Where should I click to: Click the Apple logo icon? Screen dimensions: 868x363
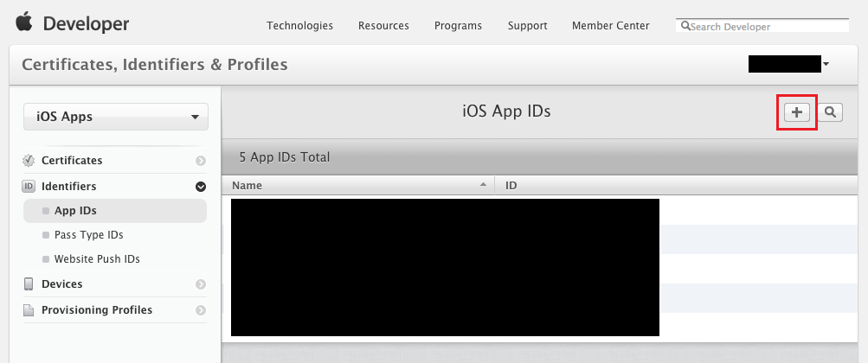[24, 22]
